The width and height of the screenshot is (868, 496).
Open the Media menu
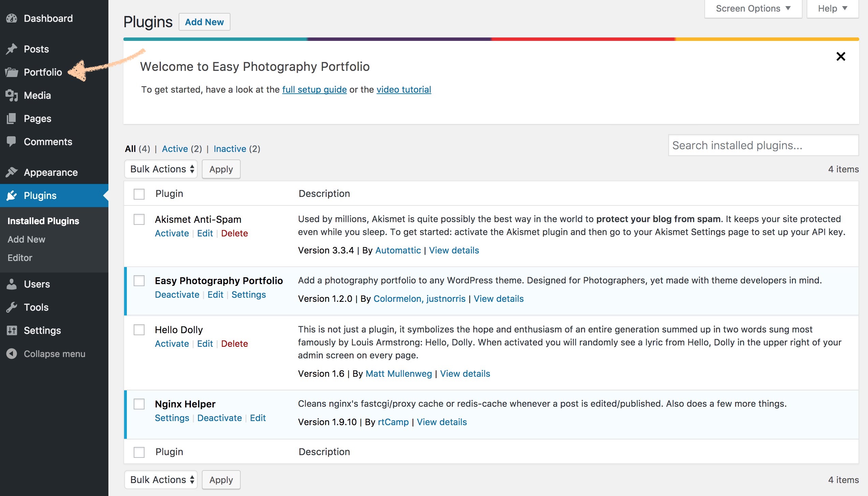coord(54,95)
